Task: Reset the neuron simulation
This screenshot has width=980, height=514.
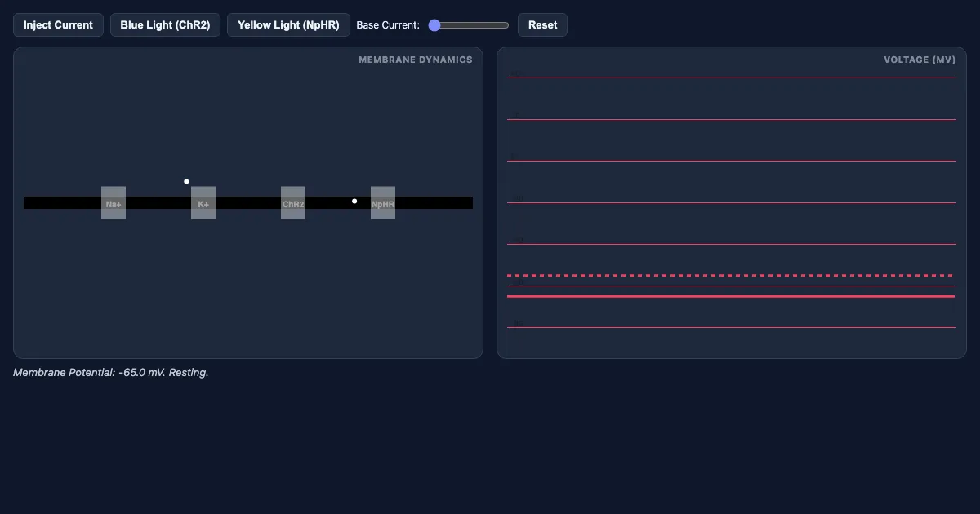Action: (x=542, y=25)
